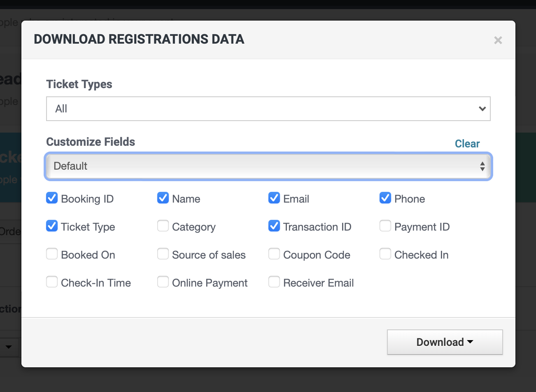Disable the Booking ID field
The width and height of the screenshot is (536, 392).
click(x=52, y=198)
